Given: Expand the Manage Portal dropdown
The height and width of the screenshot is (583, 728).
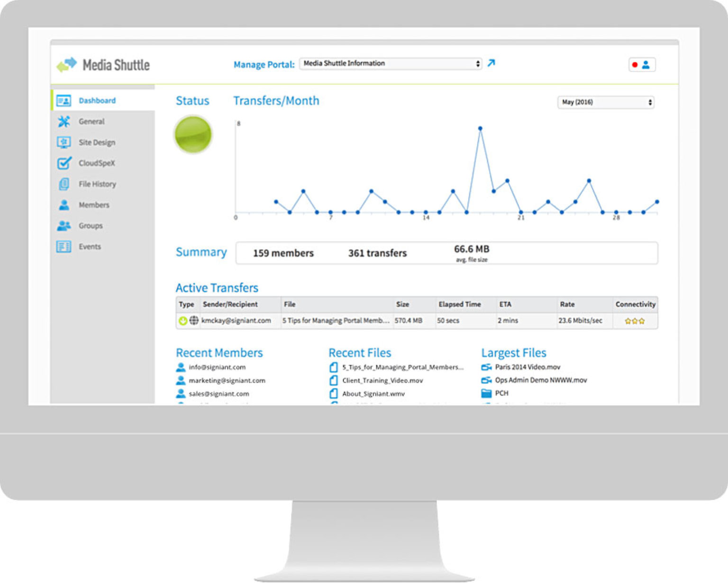Looking at the screenshot, I should 391,63.
